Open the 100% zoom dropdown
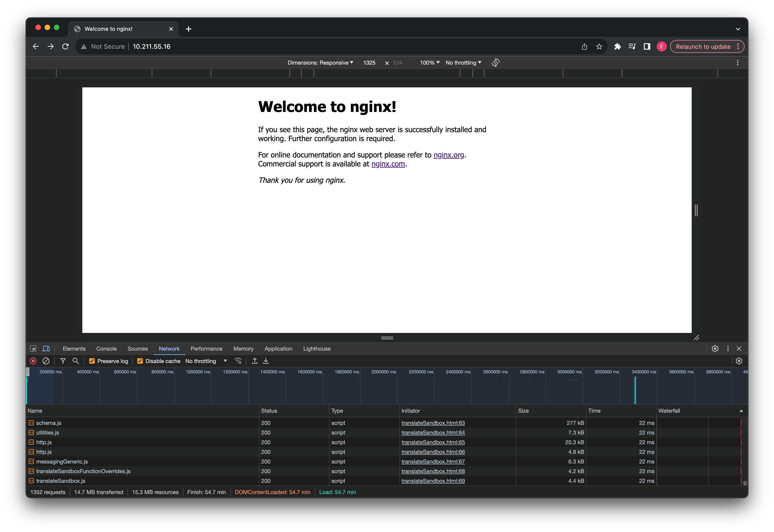The height and width of the screenshot is (532, 774). coord(430,63)
